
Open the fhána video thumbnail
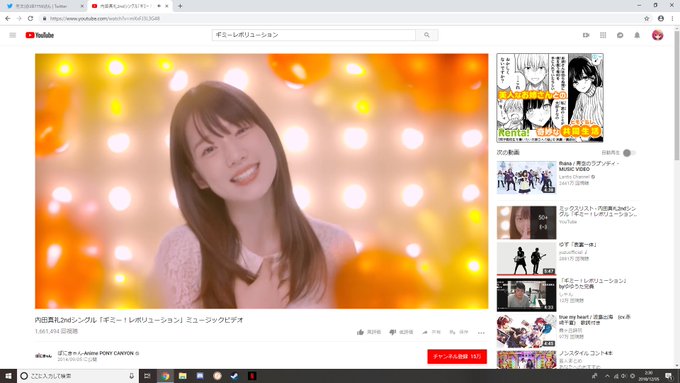tap(526, 177)
